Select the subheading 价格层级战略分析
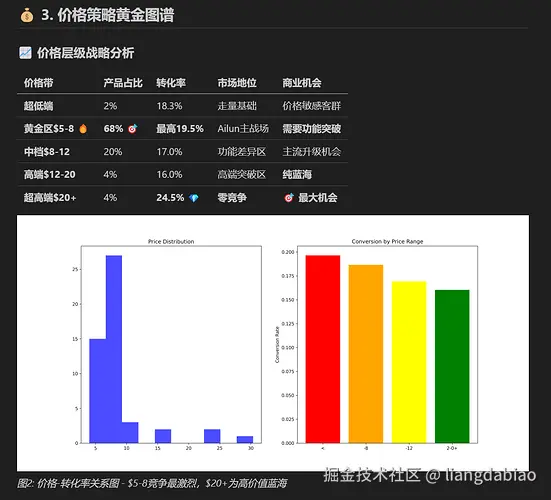 pyautogui.click(x=85, y=53)
